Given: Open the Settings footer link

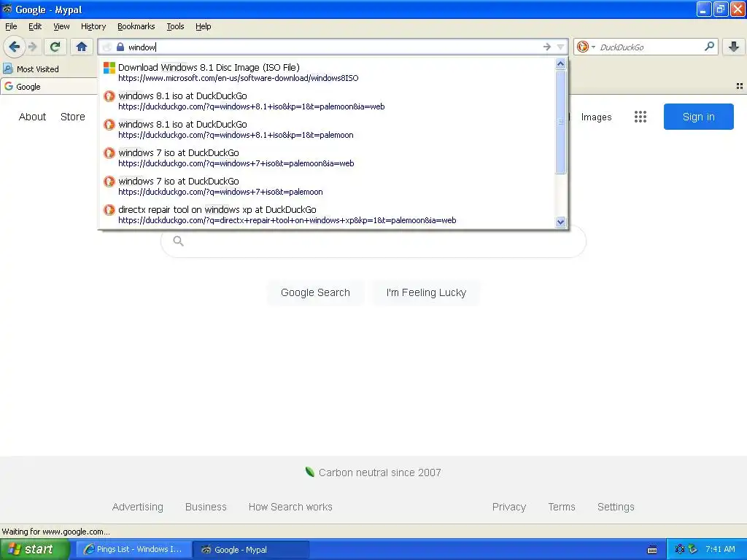Looking at the screenshot, I should coord(616,507).
